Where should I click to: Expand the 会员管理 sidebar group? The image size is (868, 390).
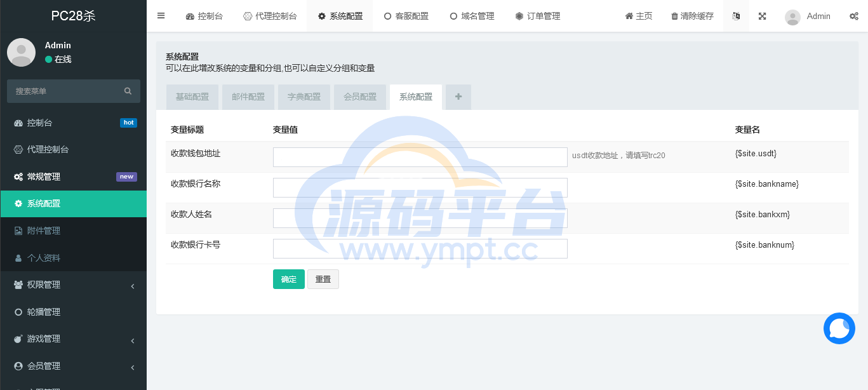[x=73, y=366]
